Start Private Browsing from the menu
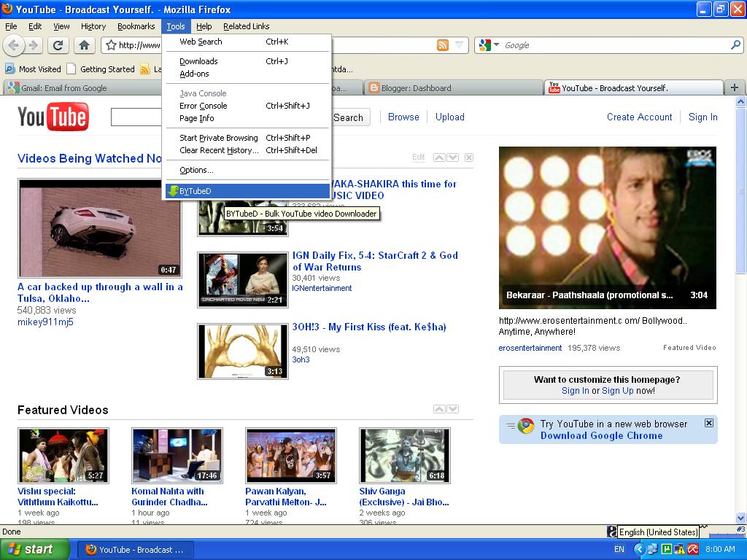747x560 pixels. [x=247, y=138]
